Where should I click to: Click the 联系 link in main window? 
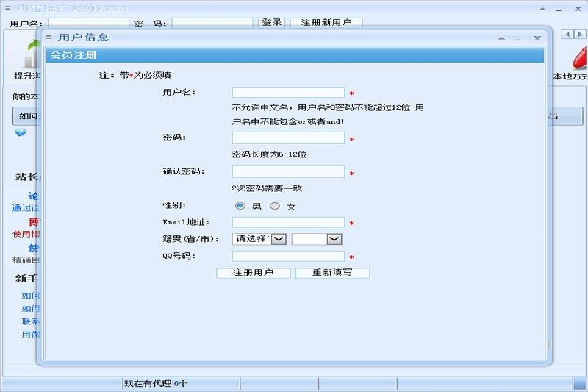pyautogui.click(x=31, y=321)
